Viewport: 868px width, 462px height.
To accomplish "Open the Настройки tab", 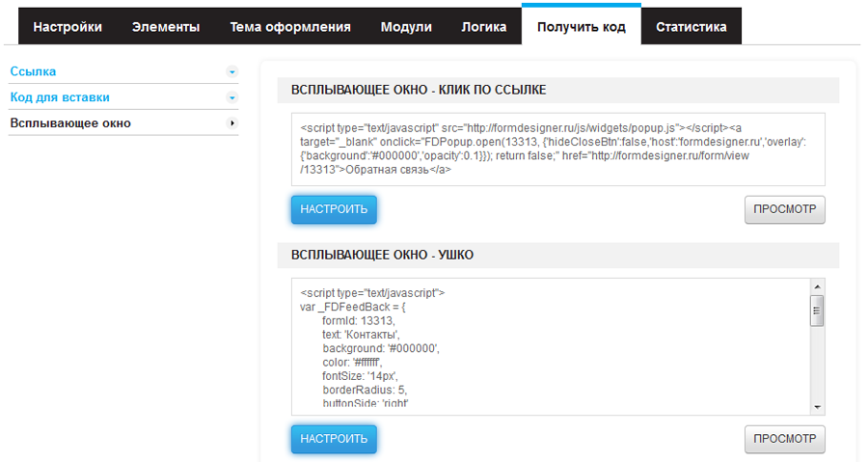I will [68, 27].
